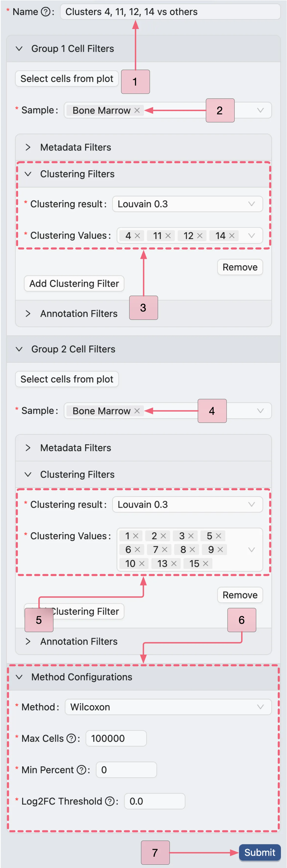Open the Group 2 Clustering Values dropdown
This screenshot has height=868, width=287.
(x=251, y=550)
